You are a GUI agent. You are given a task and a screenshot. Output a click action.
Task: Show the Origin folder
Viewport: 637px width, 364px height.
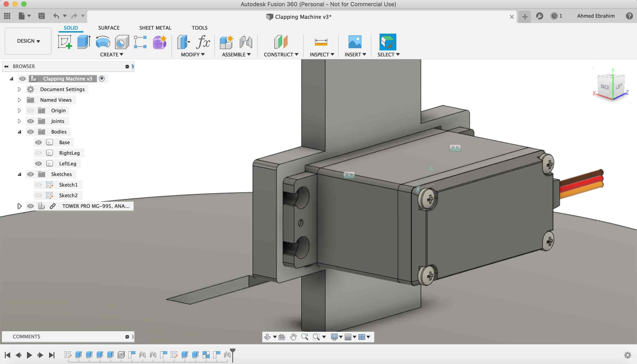point(31,111)
